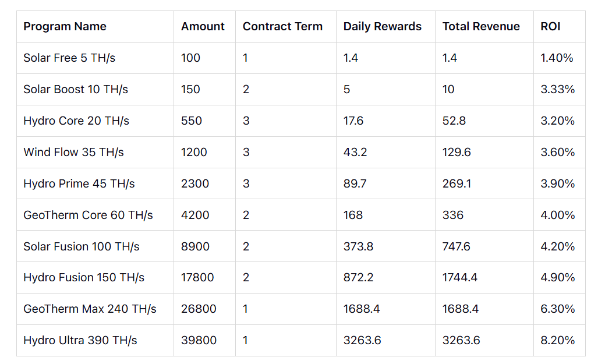The height and width of the screenshot is (364, 598).
Task: Select the Hydro Fusion 150 TH/s cell
Action: coord(84,278)
